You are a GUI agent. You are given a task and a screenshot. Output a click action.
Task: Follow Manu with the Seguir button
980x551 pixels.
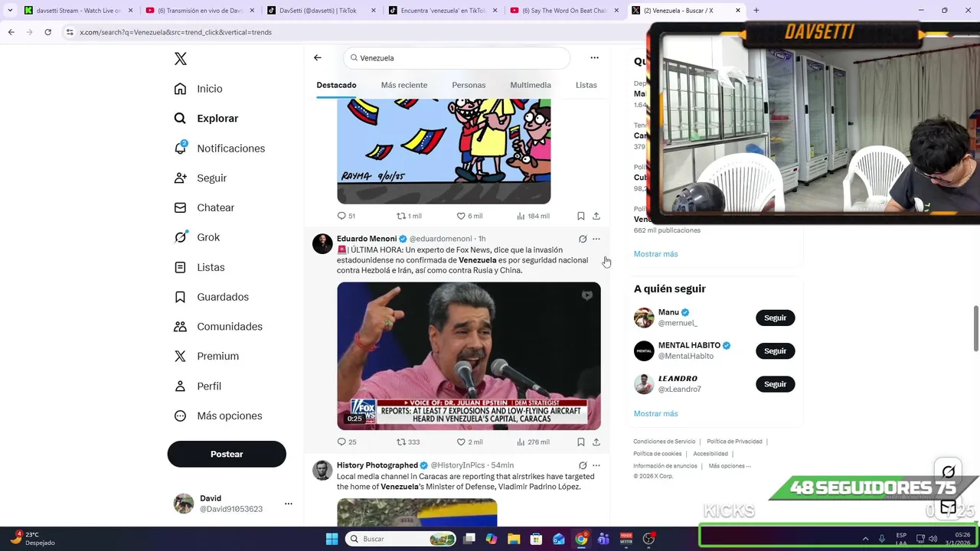tap(775, 318)
